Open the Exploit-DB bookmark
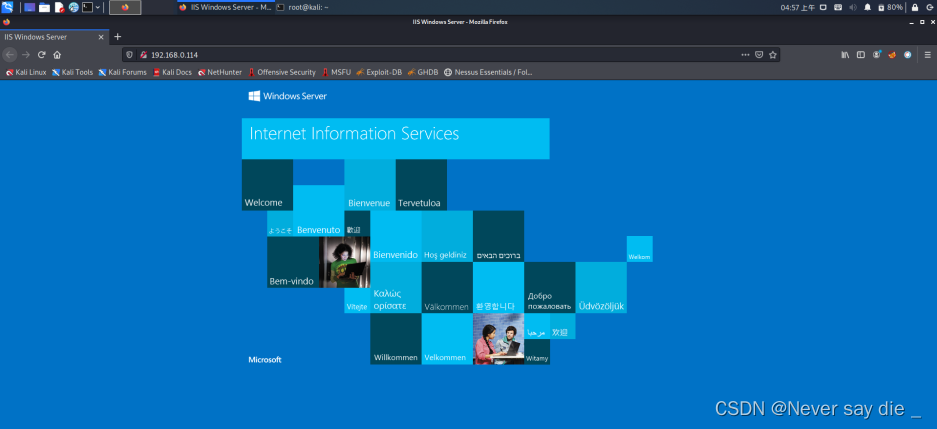937x429 pixels. (x=379, y=72)
